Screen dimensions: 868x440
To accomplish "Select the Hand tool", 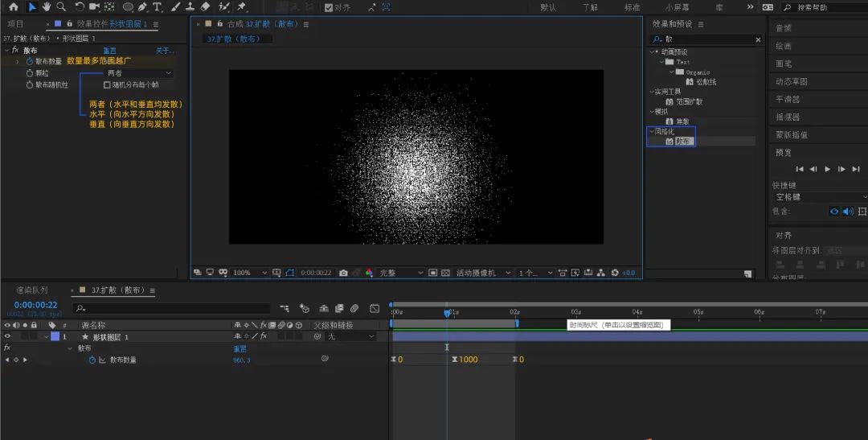I will click(x=47, y=7).
